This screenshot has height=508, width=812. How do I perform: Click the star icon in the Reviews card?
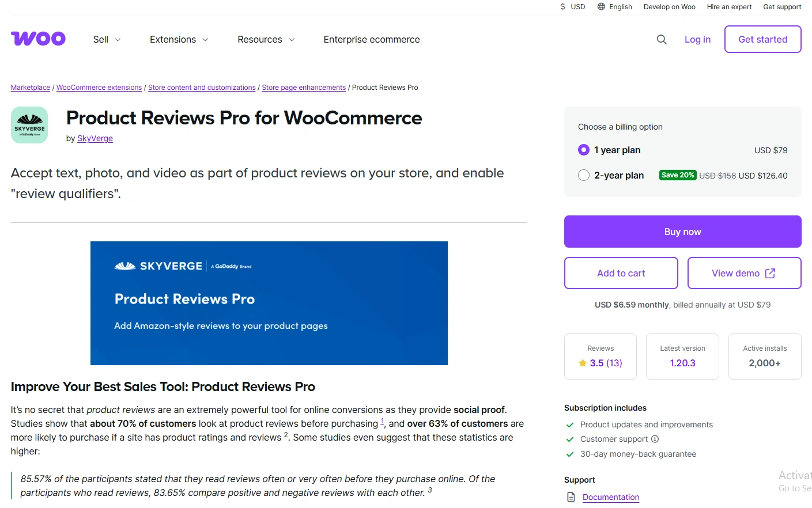pos(584,363)
